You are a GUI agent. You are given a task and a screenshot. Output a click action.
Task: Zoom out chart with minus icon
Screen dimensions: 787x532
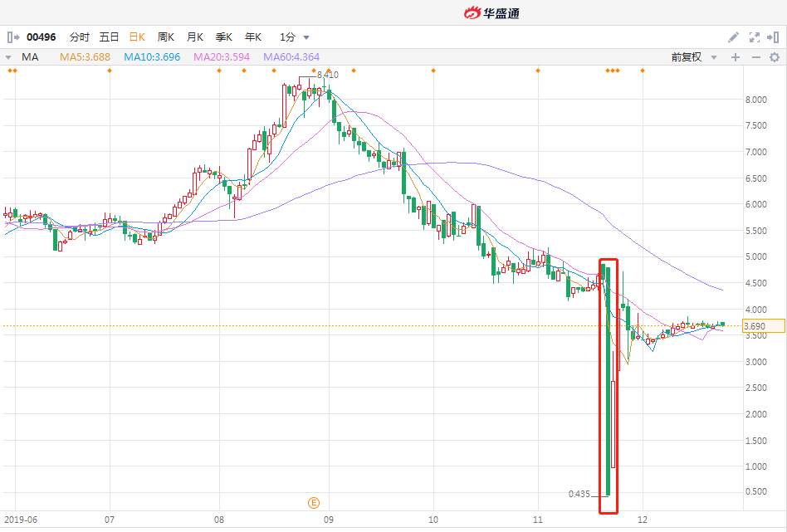[756, 57]
